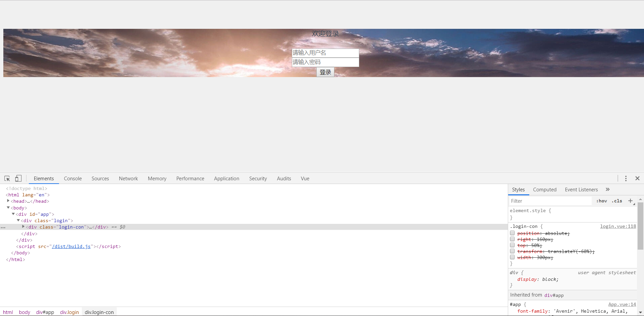Switch to the Sources tab
This screenshot has width=644, height=316.
pos(100,179)
